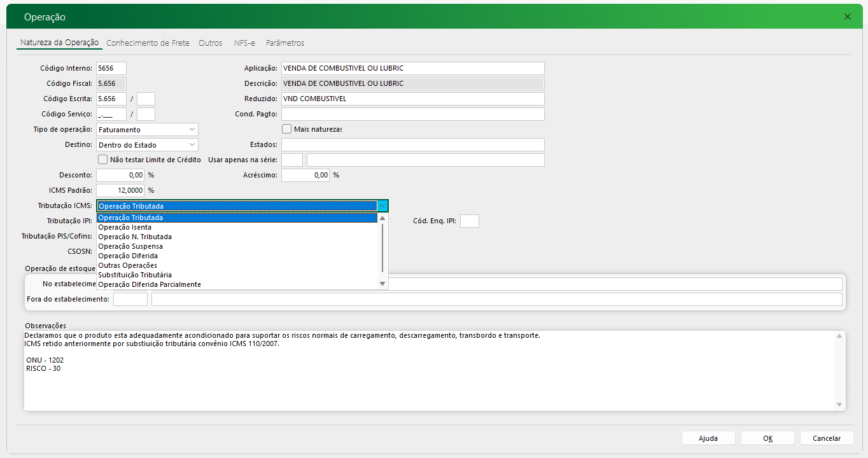This screenshot has height=458, width=868.
Task: Choose Operação Diferida Parcialmente option
Action: pos(237,284)
